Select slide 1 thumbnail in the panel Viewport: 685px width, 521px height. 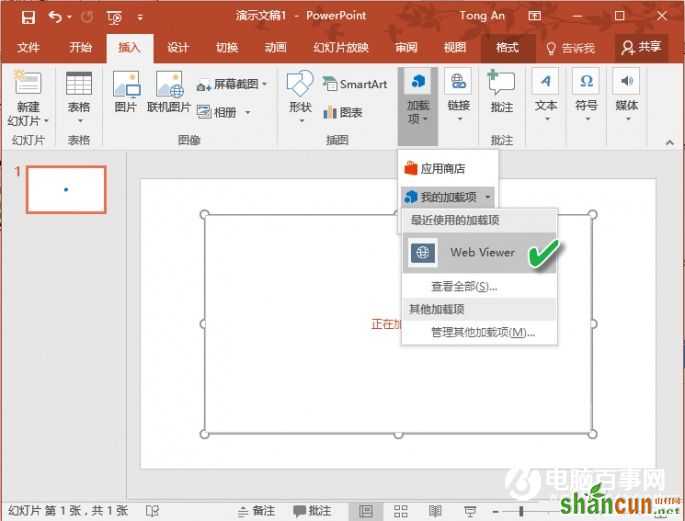click(66, 190)
